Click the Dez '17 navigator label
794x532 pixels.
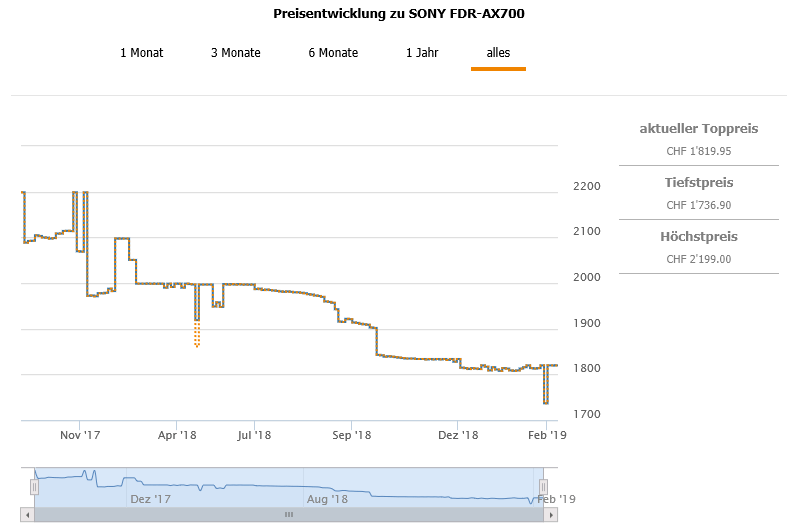pyautogui.click(x=150, y=499)
